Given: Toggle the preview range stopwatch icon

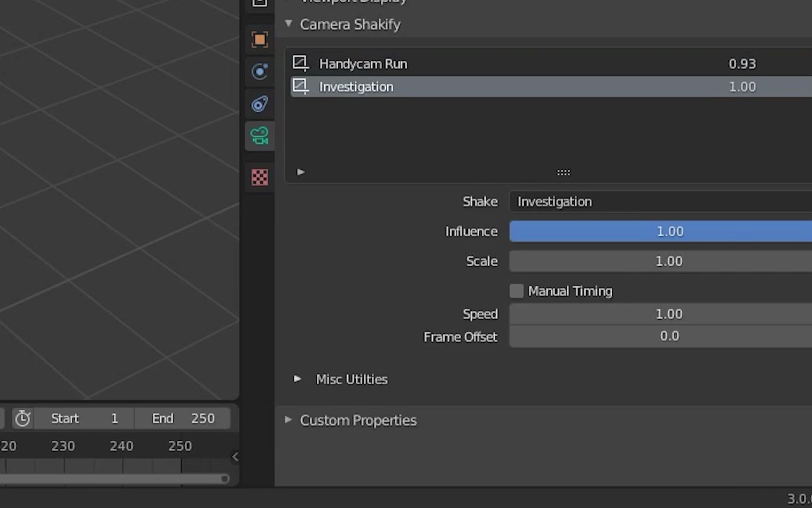Looking at the screenshot, I should pyautogui.click(x=22, y=418).
